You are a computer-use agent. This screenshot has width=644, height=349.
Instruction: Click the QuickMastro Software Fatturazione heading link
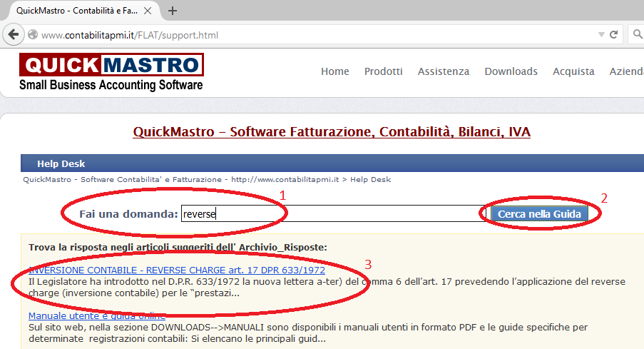332,131
